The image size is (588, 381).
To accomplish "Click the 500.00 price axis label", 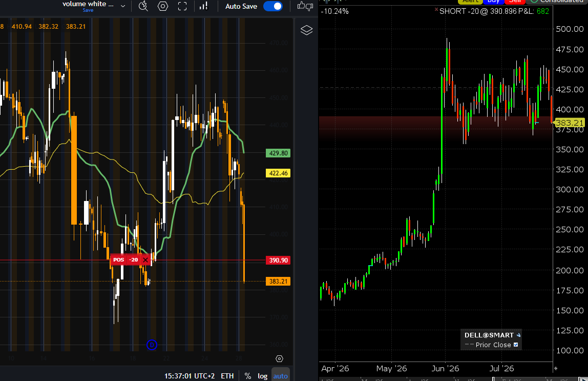I will click(570, 29).
